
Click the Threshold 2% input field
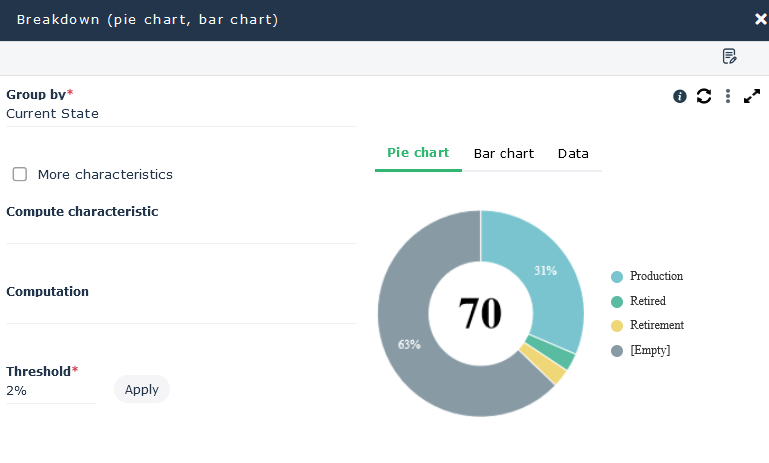point(50,391)
